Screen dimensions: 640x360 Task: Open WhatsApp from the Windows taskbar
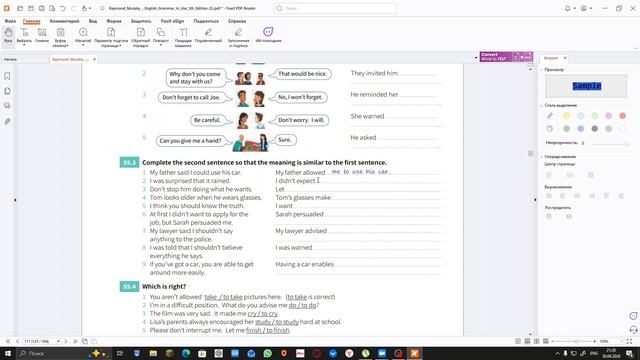(267, 353)
